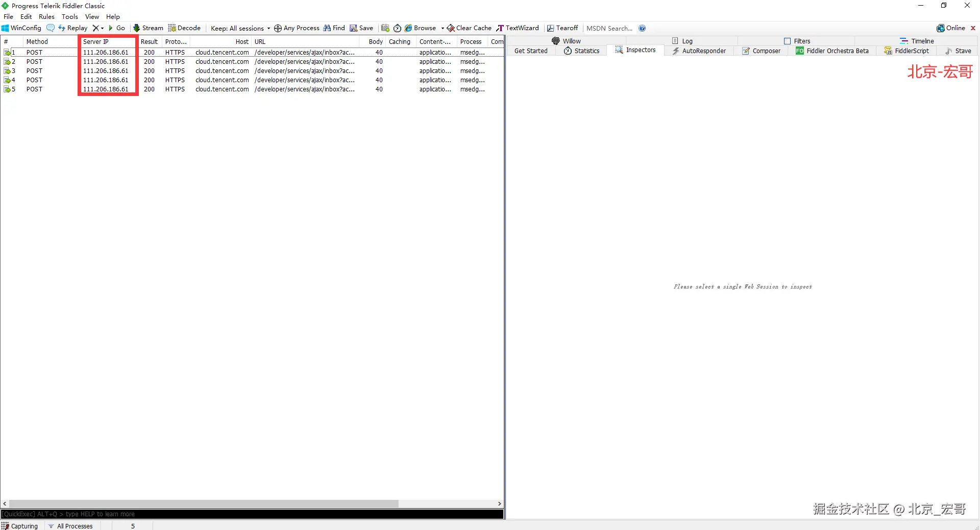Switch to the Statistics tab
Viewport: 980px width, 530px height.
[x=582, y=51]
